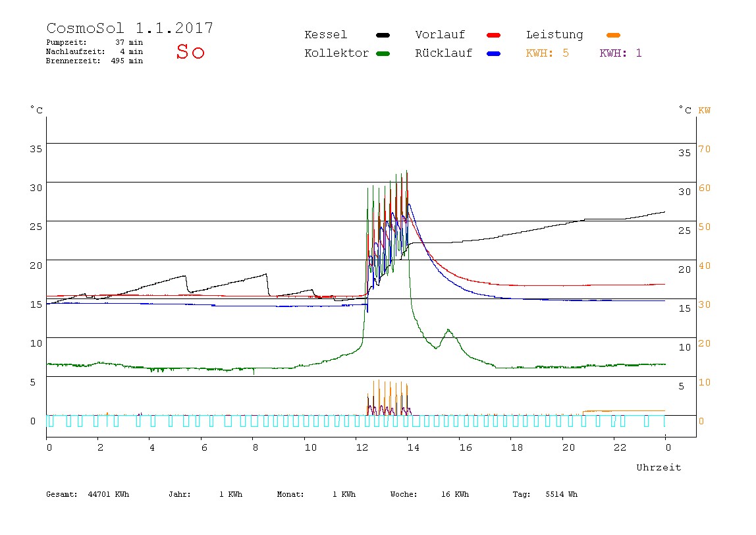Viewport: 756px width, 535px height.
Task: Select the "Rücklauf" legend label
Action: click(444, 53)
